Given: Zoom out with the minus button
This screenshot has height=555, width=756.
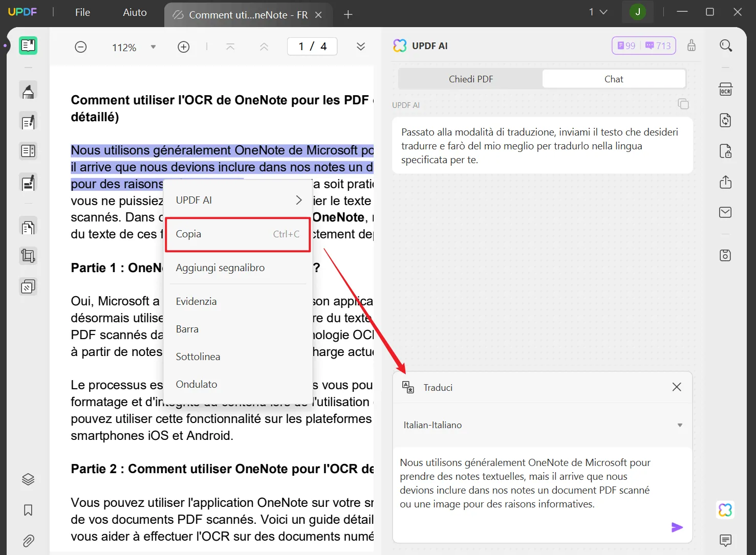Looking at the screenshot, I should pyautogui.click(x=81, y=47).
